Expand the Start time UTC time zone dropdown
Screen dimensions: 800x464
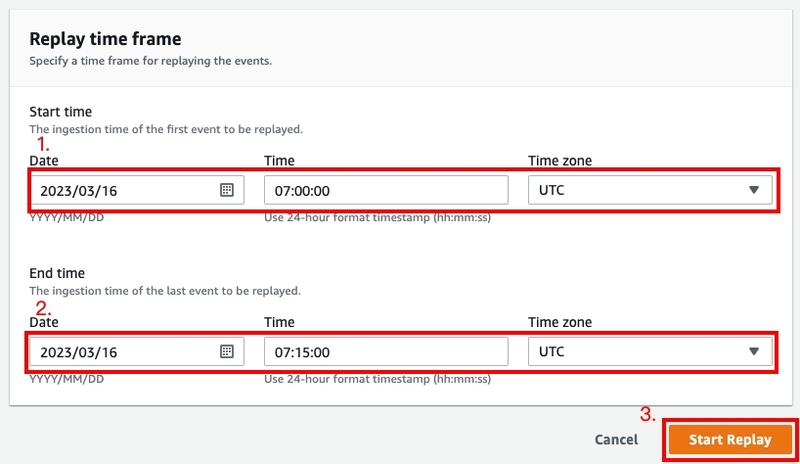pos(650,190)
